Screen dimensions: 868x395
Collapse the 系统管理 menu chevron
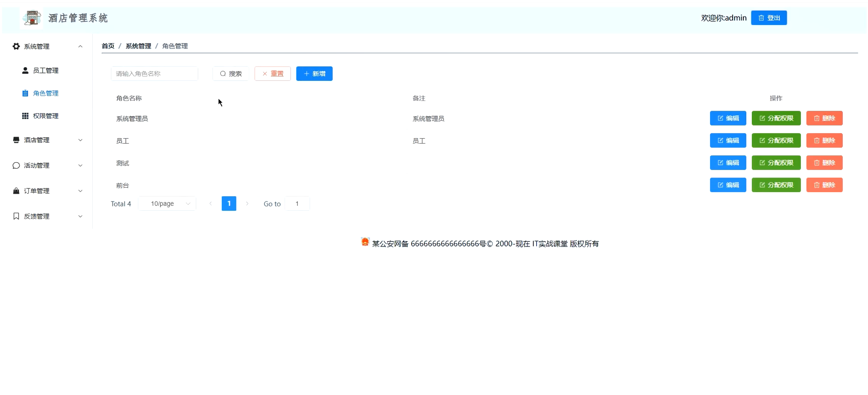(x=80, y=46)
